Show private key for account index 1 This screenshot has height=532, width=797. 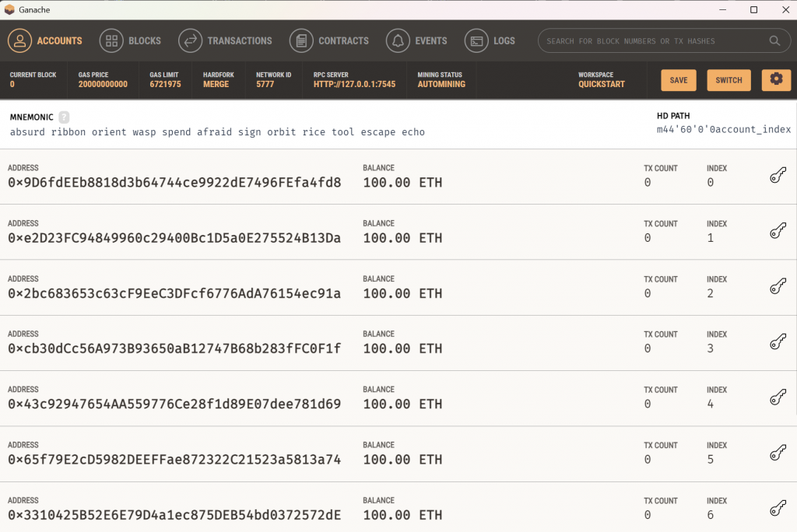778,231
